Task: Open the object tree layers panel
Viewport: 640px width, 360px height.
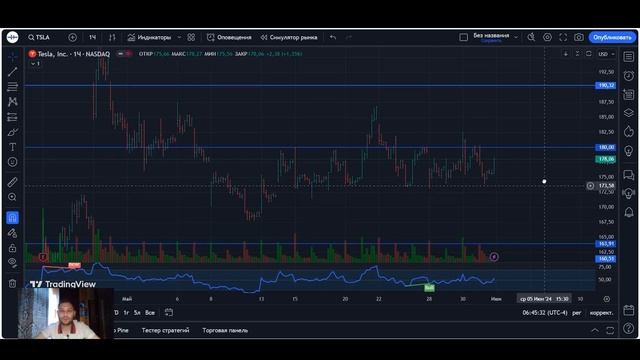Action: [x=629, y=113]
